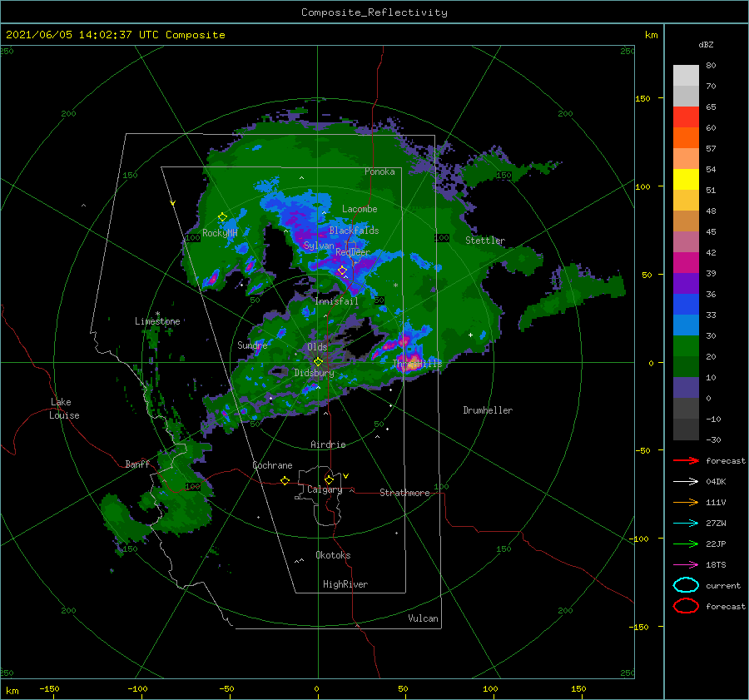The image size is (749, 700).
Task: Click the Lacombe city label
Action: pyautogui.click(x=360, y=209)
